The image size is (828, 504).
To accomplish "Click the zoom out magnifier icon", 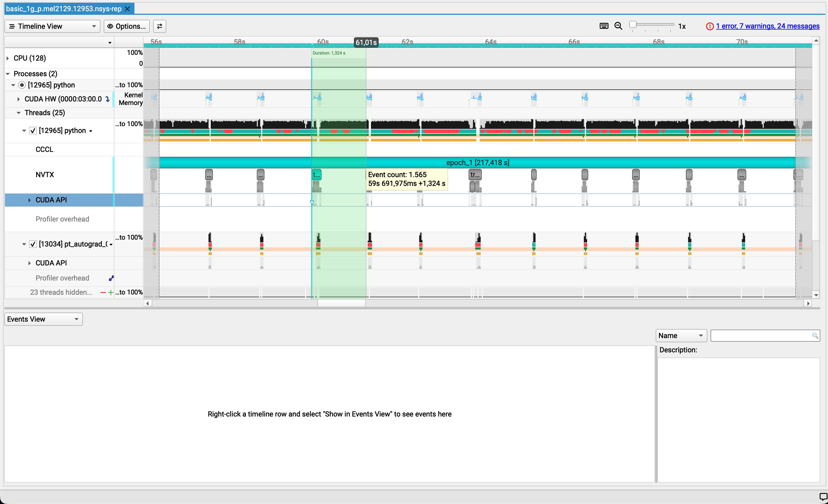I will tap(618, 26).
